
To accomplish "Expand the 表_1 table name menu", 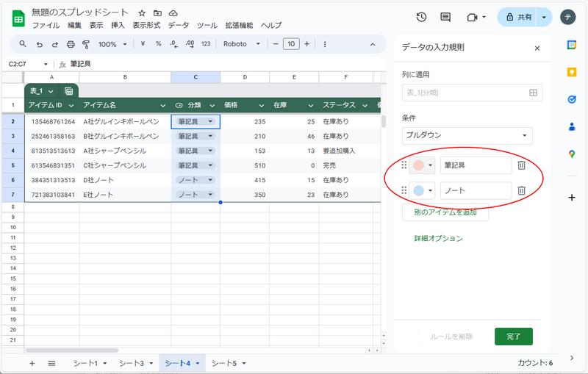I will tap(51, 91).
